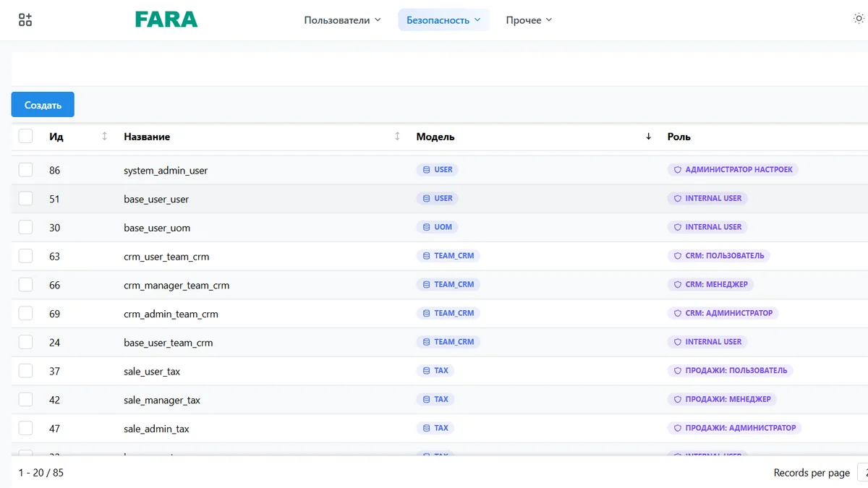Click the Создать button

tap(43, 105)
